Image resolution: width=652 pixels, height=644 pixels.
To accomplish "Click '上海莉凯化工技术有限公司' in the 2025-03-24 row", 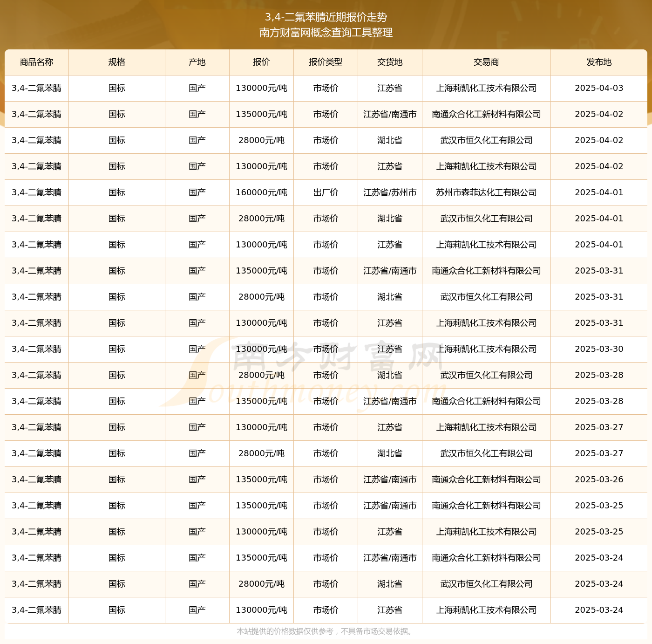I will [486, 610].
